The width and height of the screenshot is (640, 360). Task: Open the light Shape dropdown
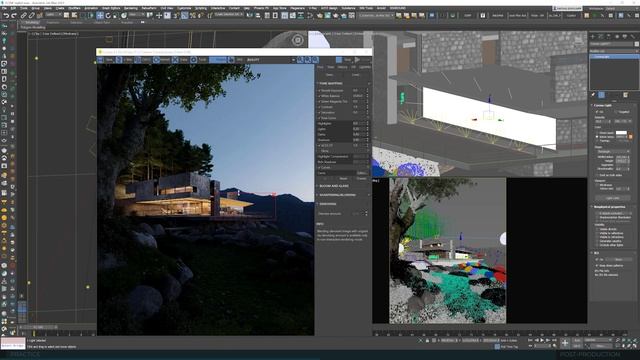613,151
